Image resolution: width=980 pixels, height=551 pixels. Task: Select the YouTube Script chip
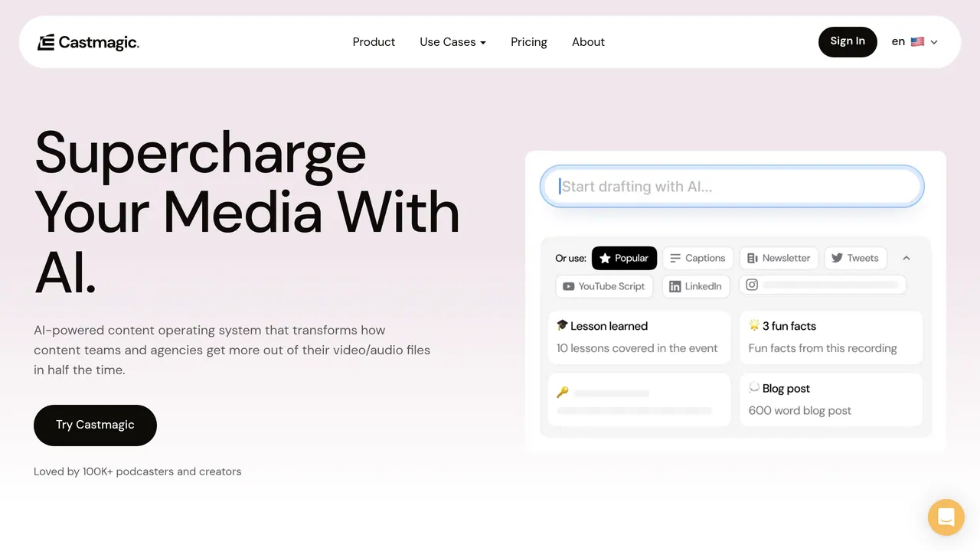pyautogui.click(x=604, y=286)
